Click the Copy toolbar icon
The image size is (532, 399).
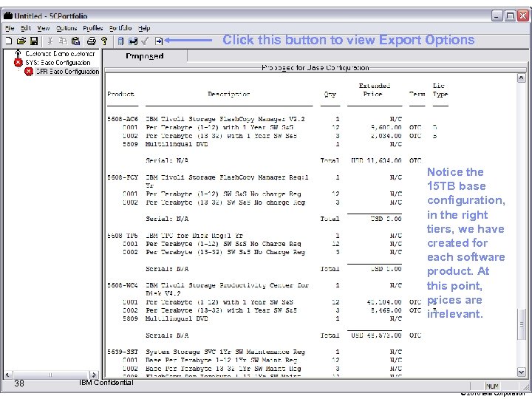(x=63, y=41)
